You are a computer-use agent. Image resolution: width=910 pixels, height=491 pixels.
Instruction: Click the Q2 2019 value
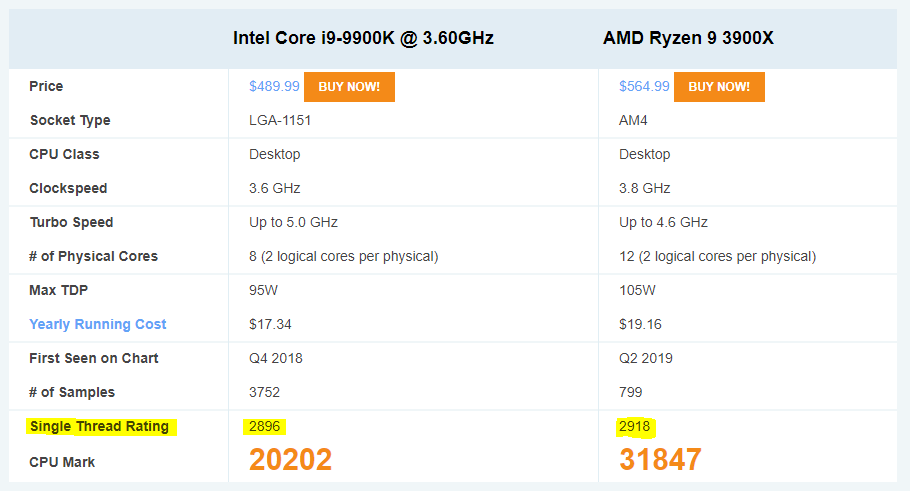pyautogui.click(x=645, y=358)
